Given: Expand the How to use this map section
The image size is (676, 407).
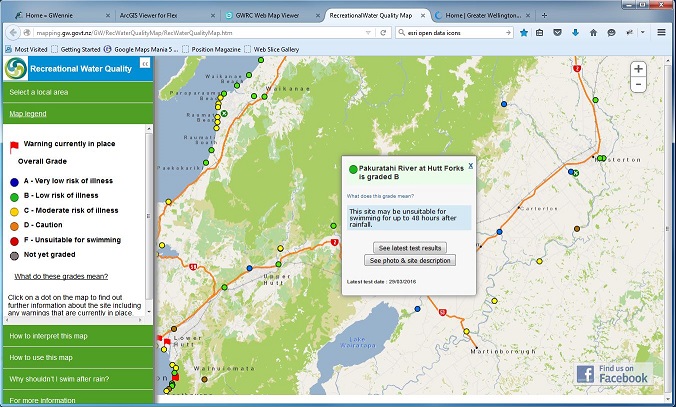Looking at the screenshot, I should (78, 357).
